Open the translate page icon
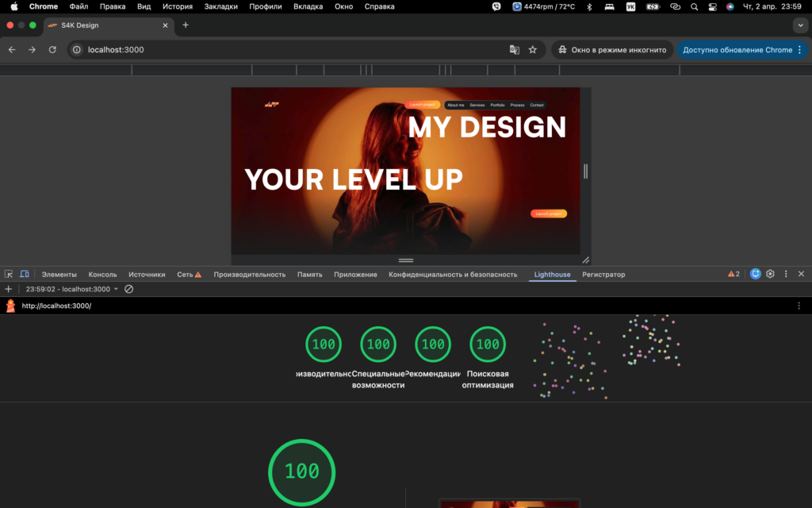Viewport: 812px width, 508px height. coord(514,50)
